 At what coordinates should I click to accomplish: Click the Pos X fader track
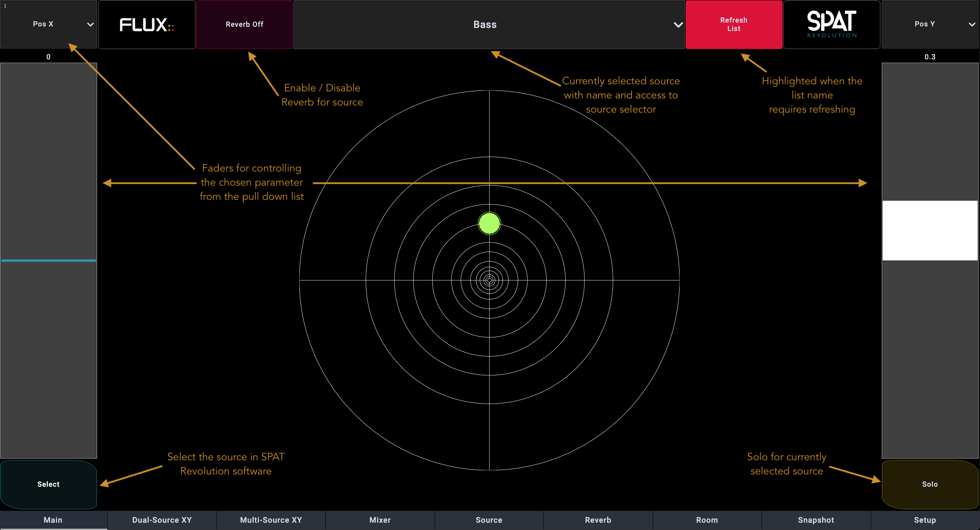pos(49,260)
